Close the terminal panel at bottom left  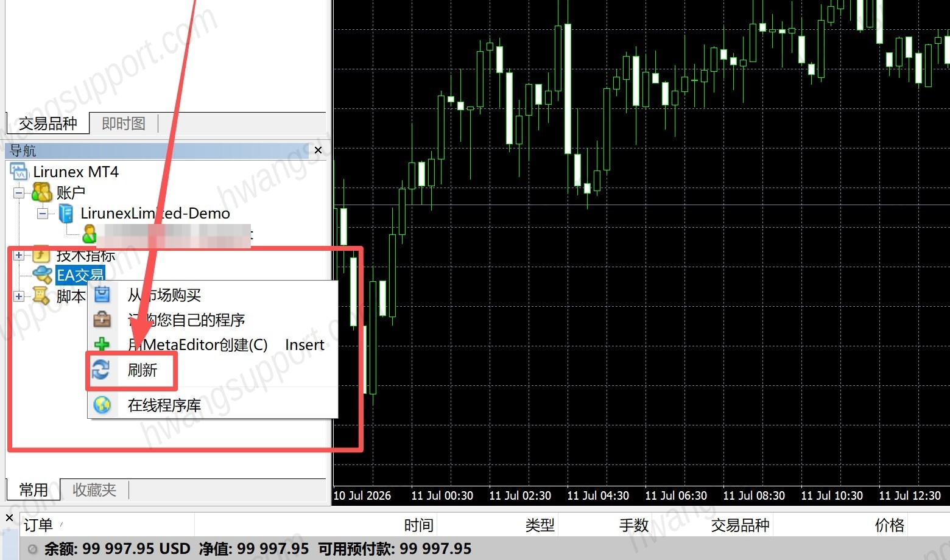click(x=9, y=518)
